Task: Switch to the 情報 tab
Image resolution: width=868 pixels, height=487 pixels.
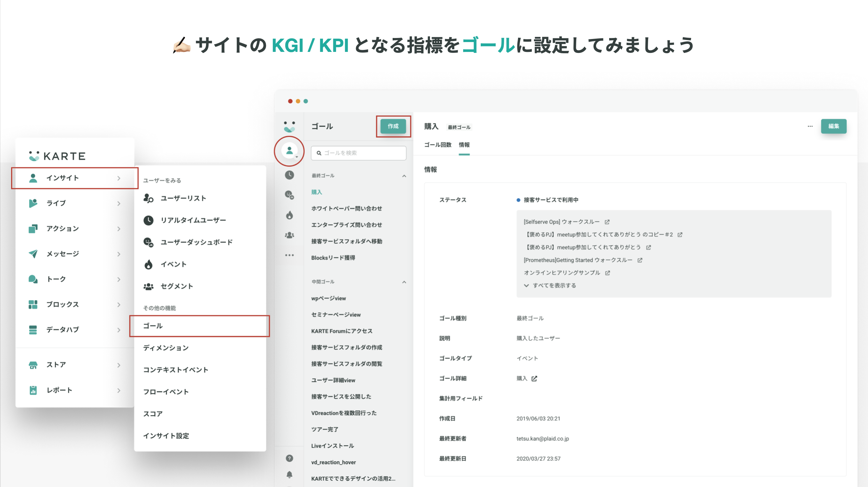Action: tap(464, 145)
